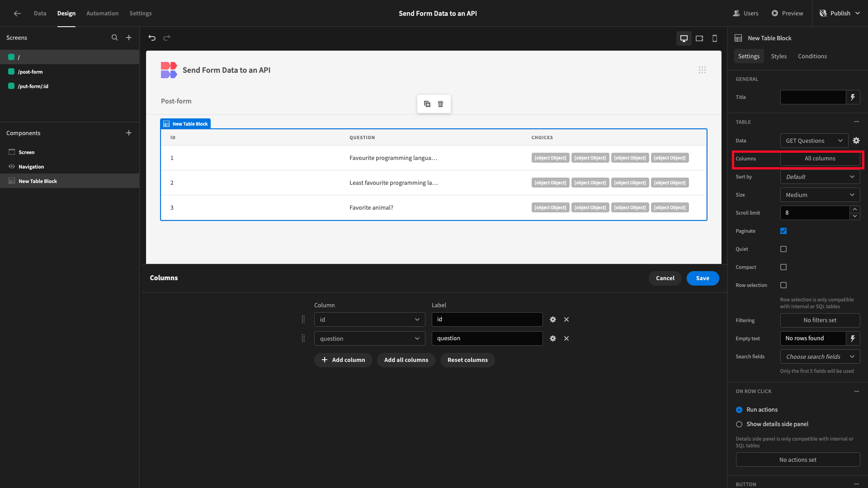The height and width of the screenshot is (488, 868).
Task: Click the Add all columns button
Action: click(406, 360)
